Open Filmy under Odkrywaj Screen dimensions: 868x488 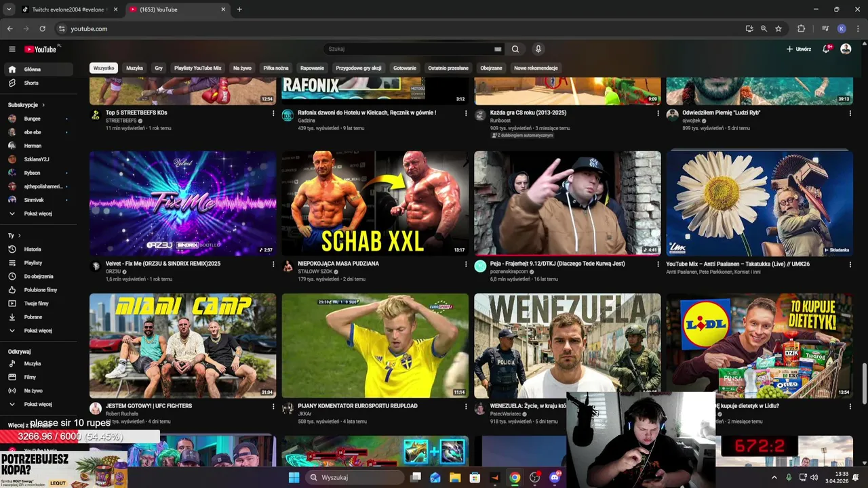[x=38, y=377]
